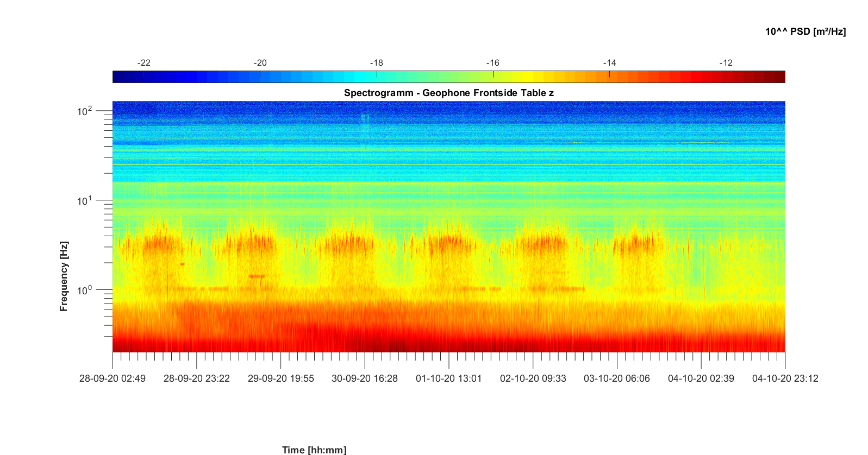Click the frequency tick label 10^0
This screenshot has width=868, height=455.
[x=85, y=290]
